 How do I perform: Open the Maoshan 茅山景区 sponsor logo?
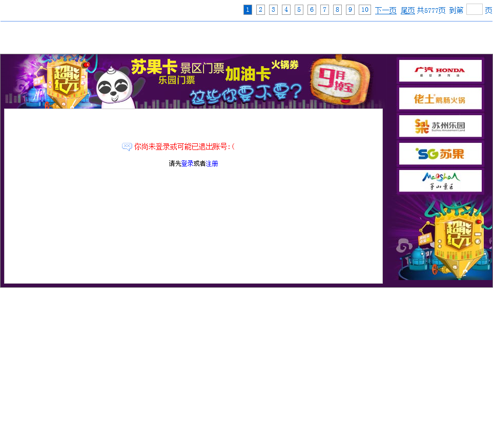coord(440,181)
